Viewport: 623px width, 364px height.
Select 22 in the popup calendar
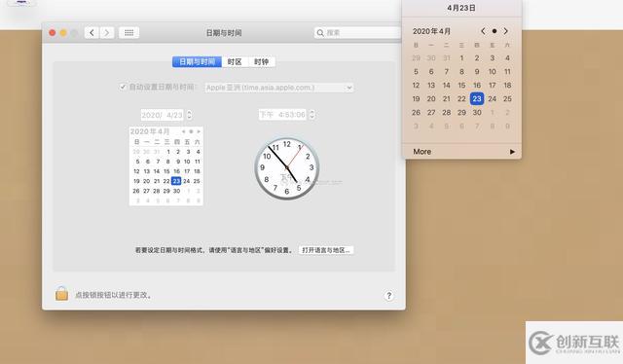pos(461,98)
